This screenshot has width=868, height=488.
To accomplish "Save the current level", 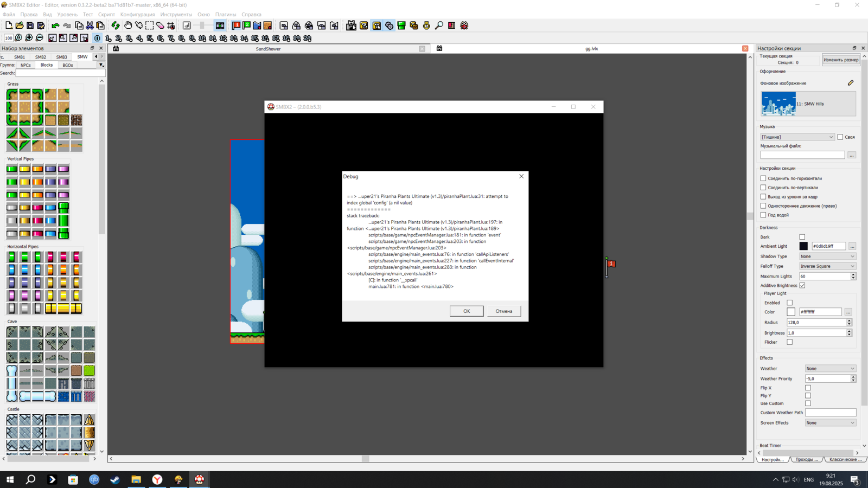I will coord(30,25).
